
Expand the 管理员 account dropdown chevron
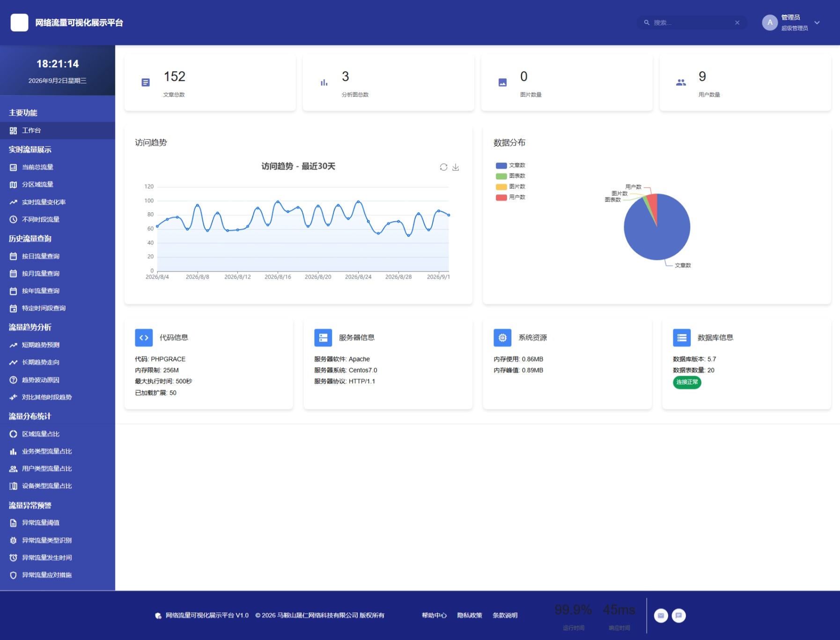click(x=817, y=22)
